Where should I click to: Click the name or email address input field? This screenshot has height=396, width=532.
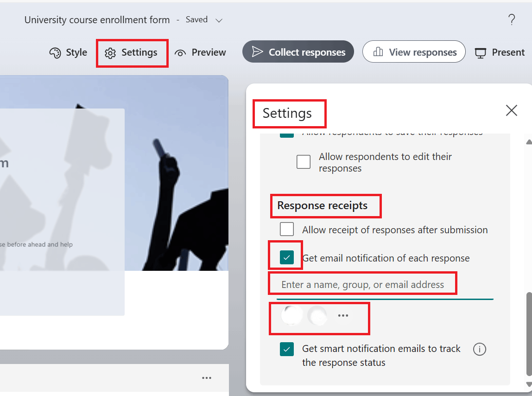(x=363, y=283)
